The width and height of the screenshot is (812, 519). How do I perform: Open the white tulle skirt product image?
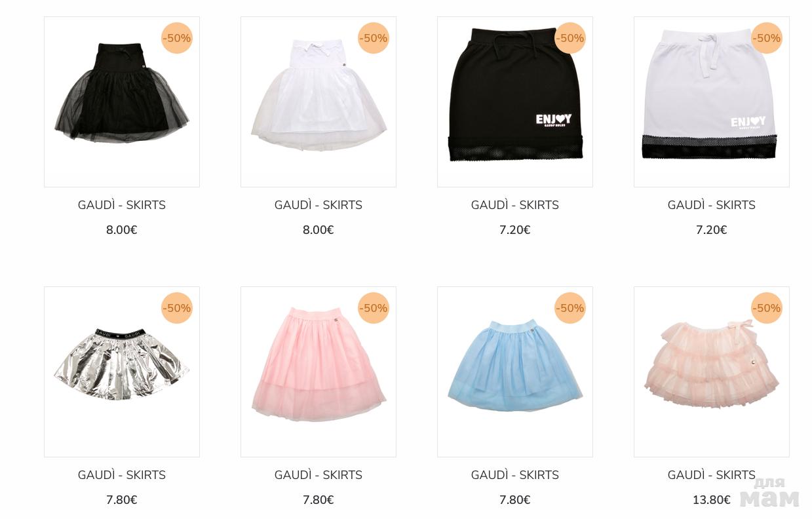[319, 102]
